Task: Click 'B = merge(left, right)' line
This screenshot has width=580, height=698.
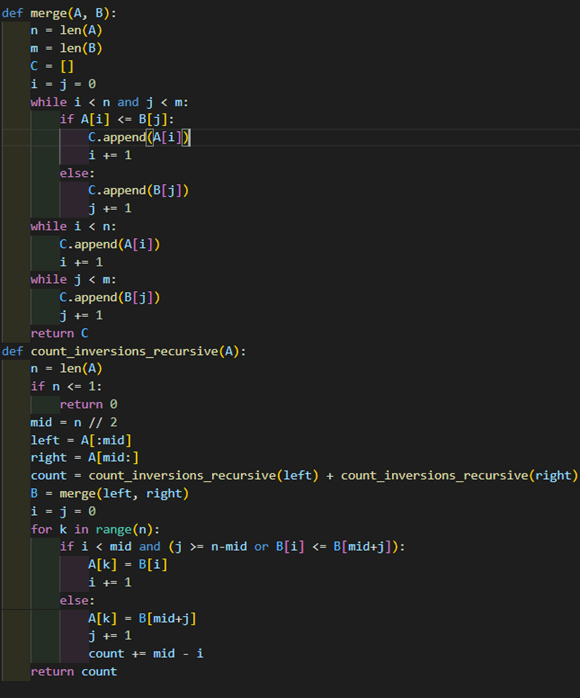Action: 110,494
